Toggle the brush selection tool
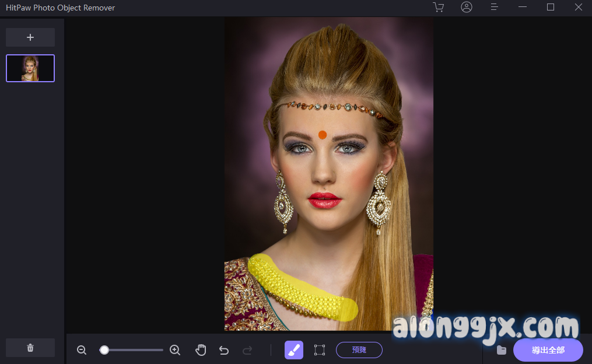Screen dimensions: 592x364 (294, 350)
